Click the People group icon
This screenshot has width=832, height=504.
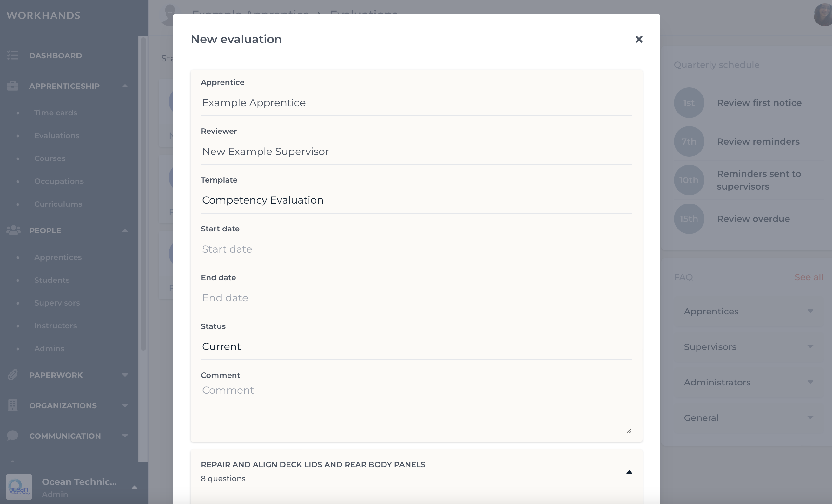point(14,230)
